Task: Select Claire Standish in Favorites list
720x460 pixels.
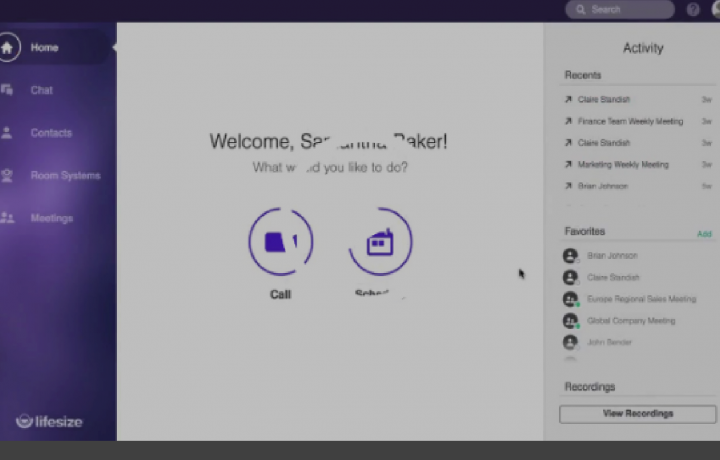Action: pos(613,277)
